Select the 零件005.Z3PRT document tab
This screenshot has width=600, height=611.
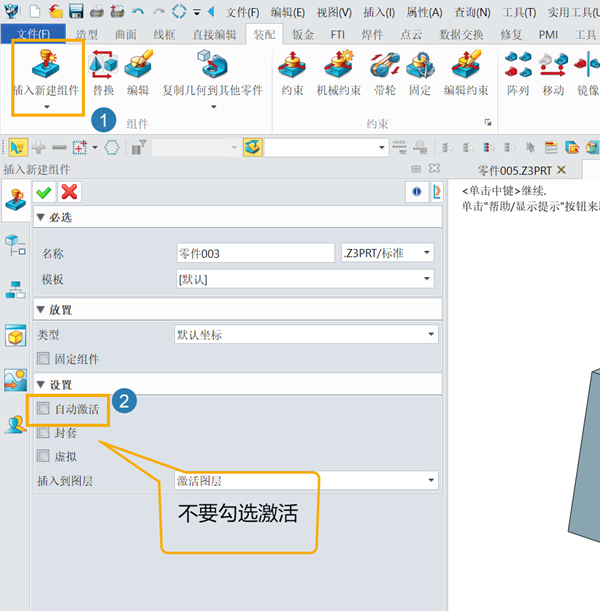[x=515, y=171]
